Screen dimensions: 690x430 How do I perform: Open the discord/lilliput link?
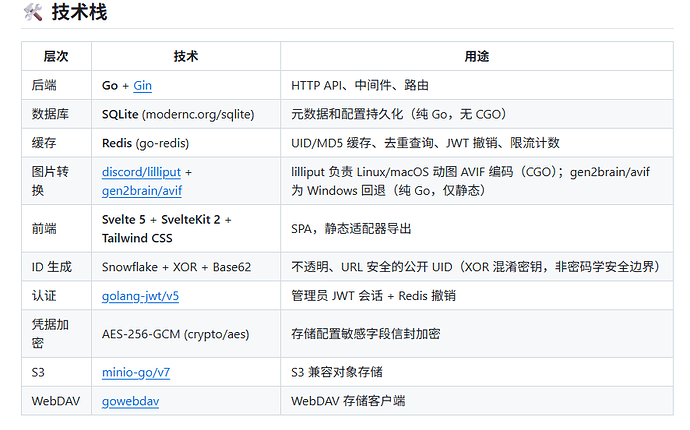[141, 172]
